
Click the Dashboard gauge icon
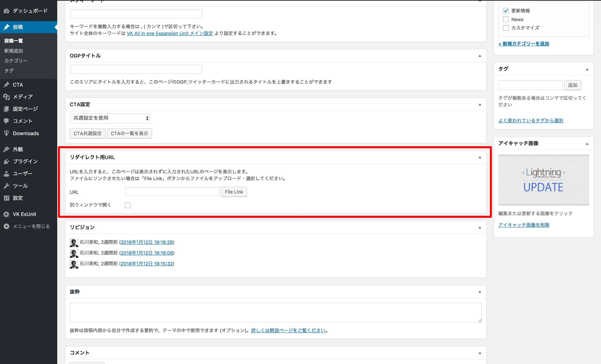pyautogui.click(x=6, y=11)
